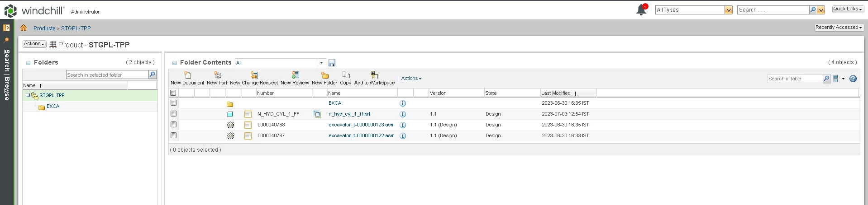Start a New Review
Viewport: 868px width, 205px height.
(x=295, y=78)
